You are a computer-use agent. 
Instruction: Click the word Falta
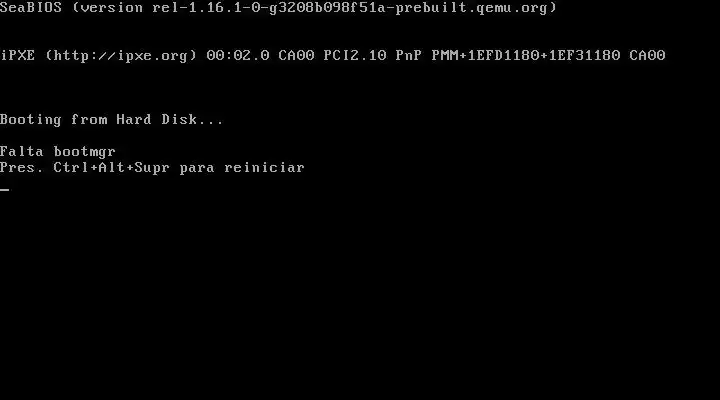pyautogui.click(x=22, y=152)
